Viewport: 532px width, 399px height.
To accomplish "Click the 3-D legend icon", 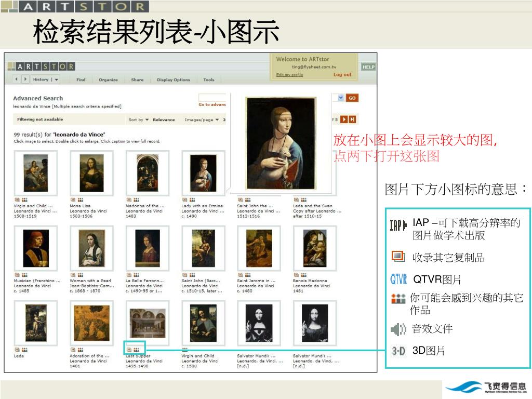I will tap(398, 351).
